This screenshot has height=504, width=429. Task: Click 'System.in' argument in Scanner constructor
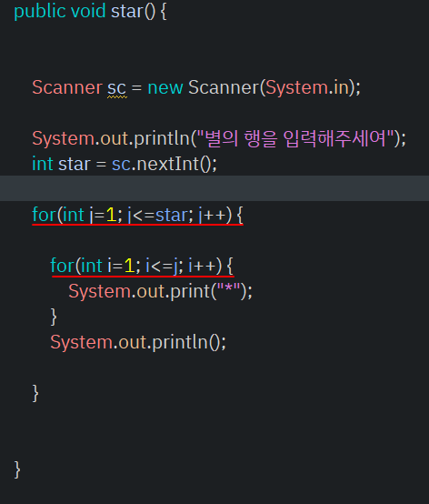[x=307, y=87]
